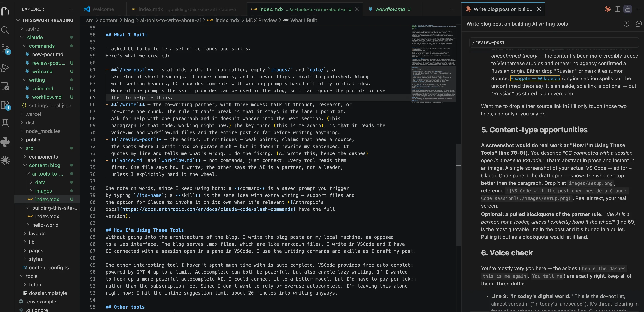This screenshot has height=312, width=644.
Task: Click the Elsagate — Wikipedia link
Action: (x=535, y=78)
